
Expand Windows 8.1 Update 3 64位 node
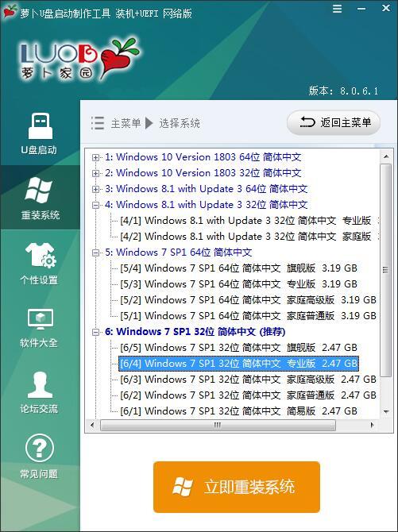pyautogui.click(x=96, y=189)
